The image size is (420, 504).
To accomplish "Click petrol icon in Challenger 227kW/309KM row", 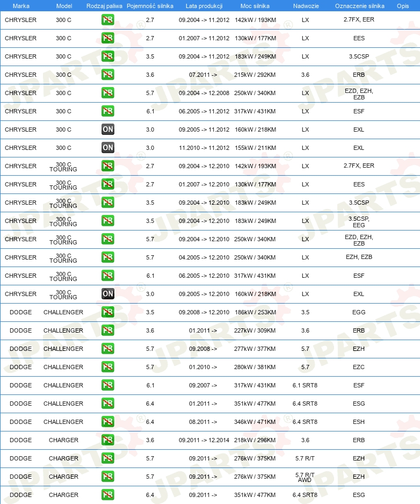I will [x=107, y=330].
